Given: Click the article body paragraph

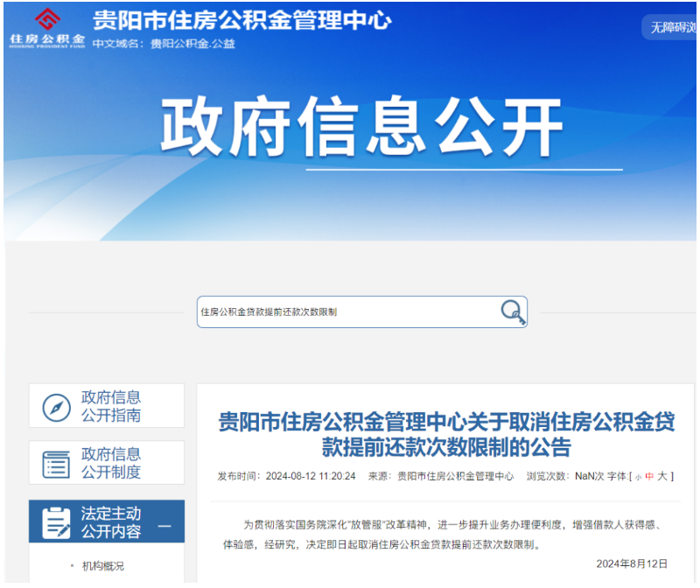Looking at the screenshot, I should (444, 535).
